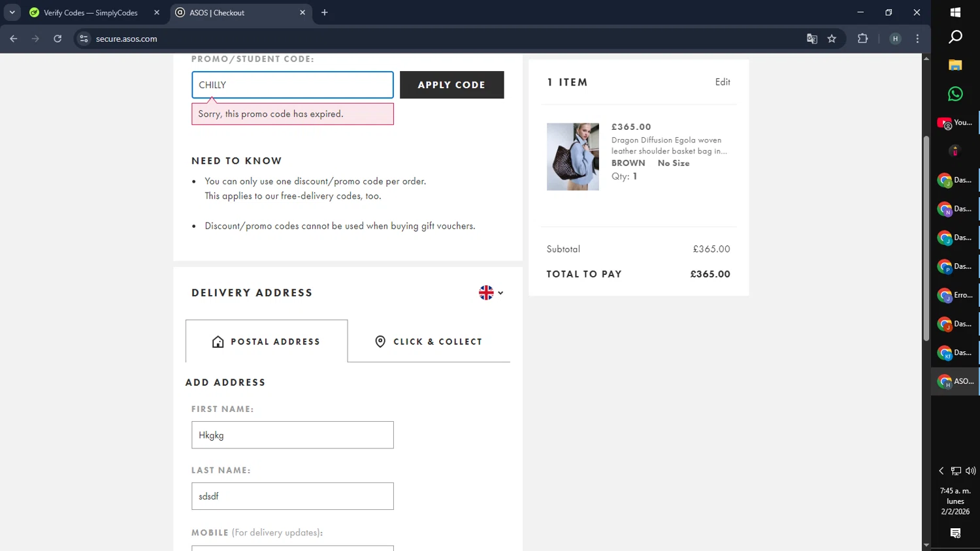Change delivery country via UK flag dropdown
980x551 pixels.
pos(491,292)
